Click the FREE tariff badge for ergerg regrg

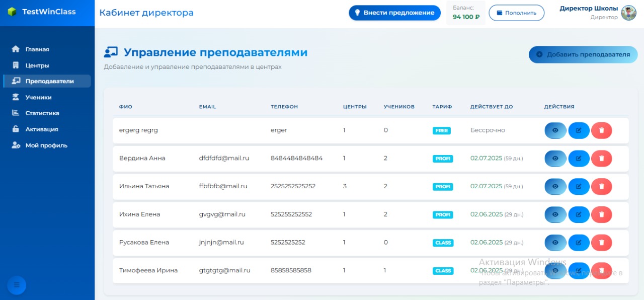coord(441,130)
